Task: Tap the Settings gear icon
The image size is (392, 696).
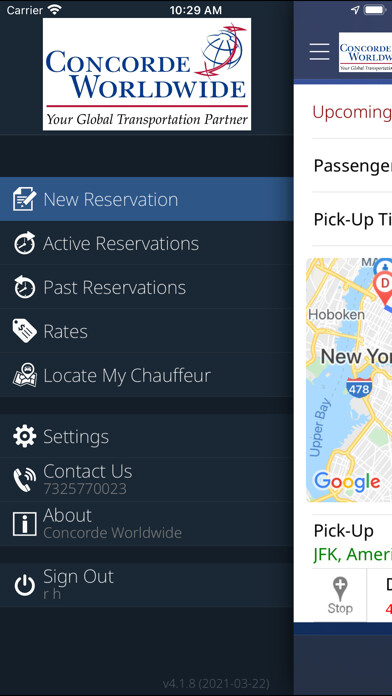Action: (x=24, y=436)
